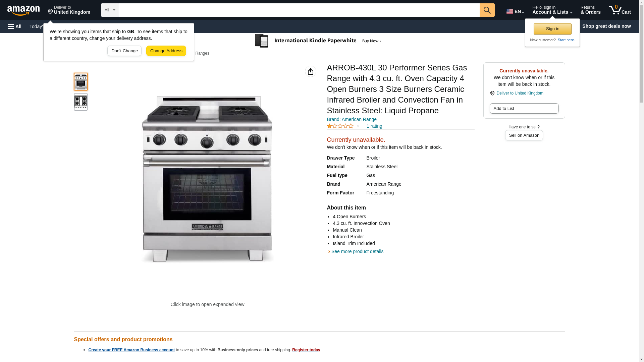The width and height of the screenshot is (644, 362).
Task: Open the EN language selector
Action: pos(515,11)
